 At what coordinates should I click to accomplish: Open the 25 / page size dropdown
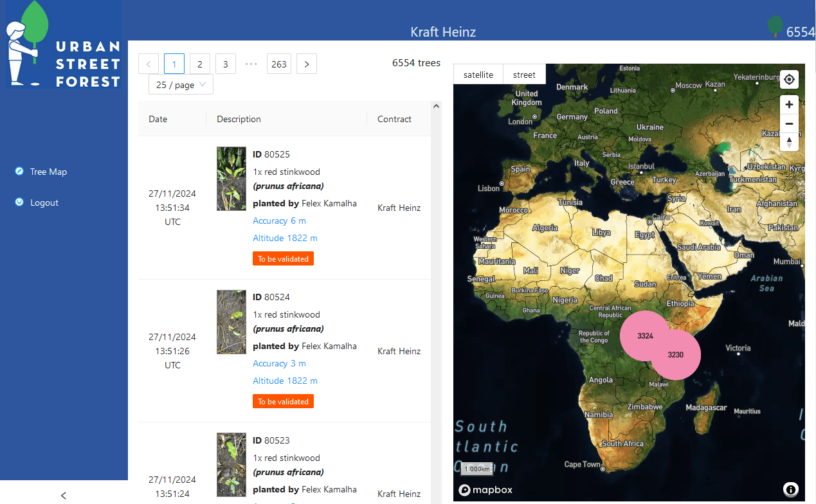(x=181, y=84)
